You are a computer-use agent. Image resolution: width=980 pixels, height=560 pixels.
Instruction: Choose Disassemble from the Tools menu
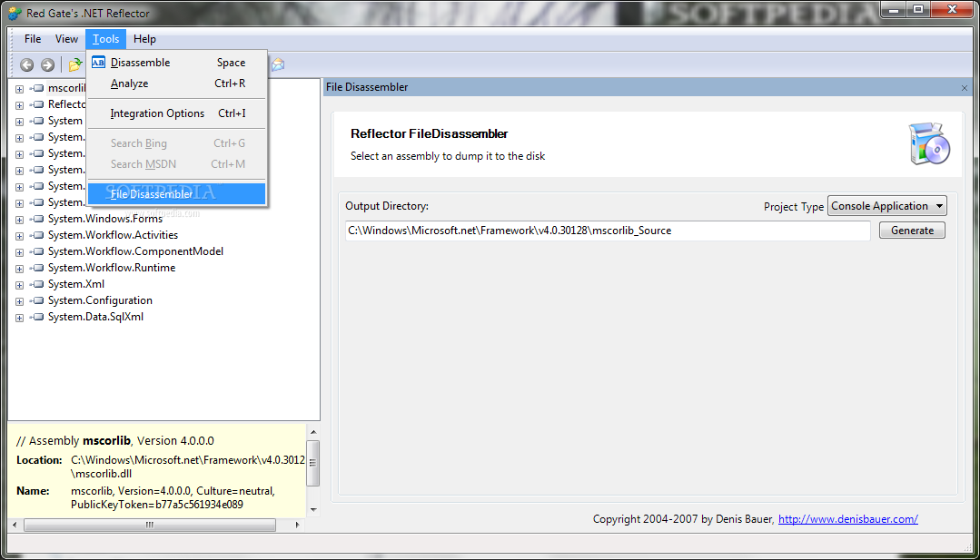click(x=177, y=63)
